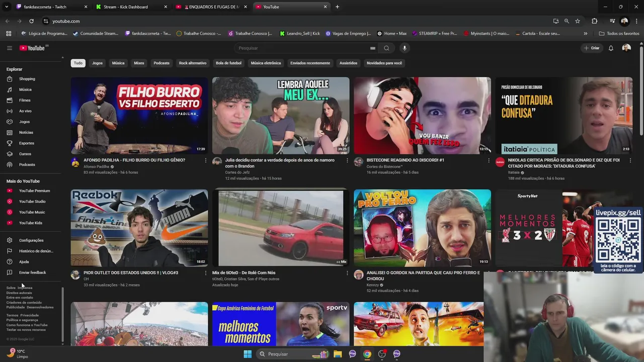Open options menu for Mix de tioteD
The width and height of the screenshot is (644, 362).
(x=347, y=273)
